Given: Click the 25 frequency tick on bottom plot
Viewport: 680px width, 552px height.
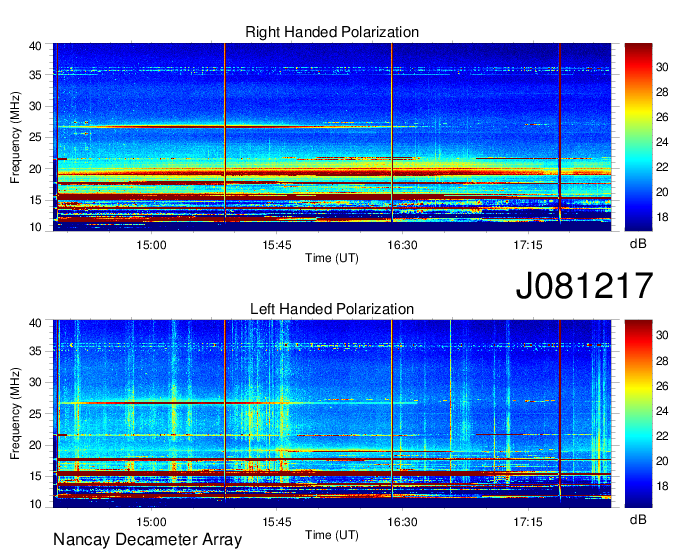Looking at the screenshot, I should (x=35, y=414).
